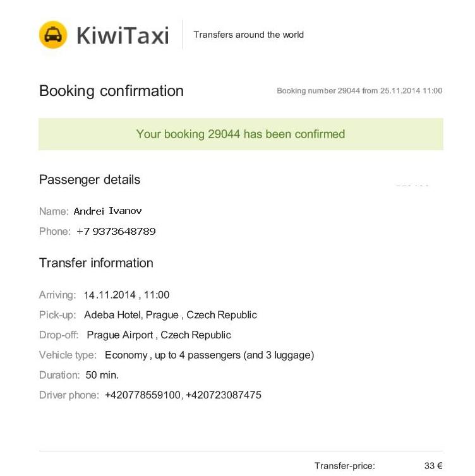Viewport: 475px width, 476px height.
Task: Select the Passenger details heading
Action: (90, 180)
